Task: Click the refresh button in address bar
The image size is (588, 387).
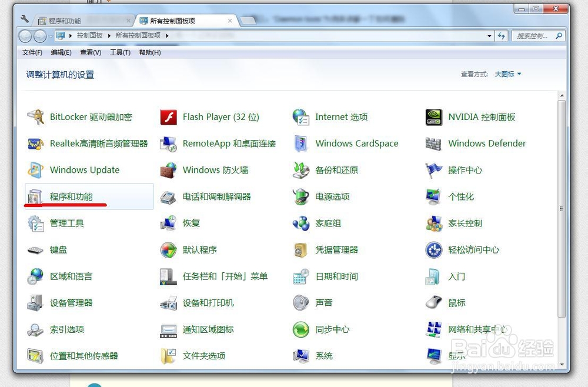Action: point(502,36)
